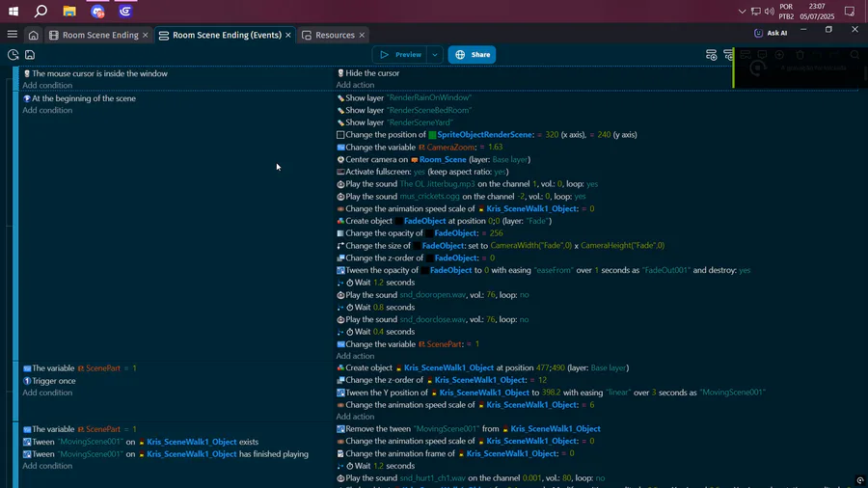Edit the position 477;490 parameter
The width and height of the screenshot is (868, 488).
coord(551,367)
